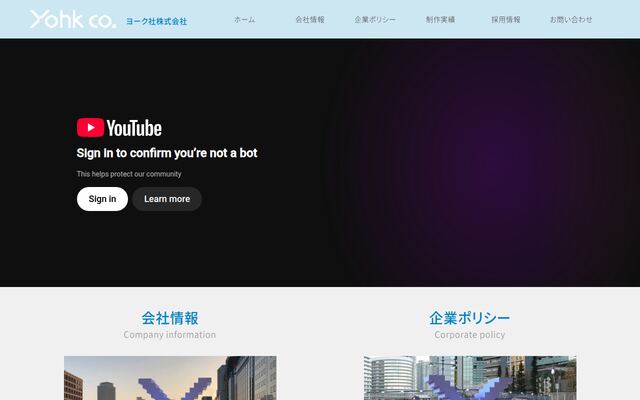
Task: Click the 'This helps protect our community' text
Action: point(129,174)
